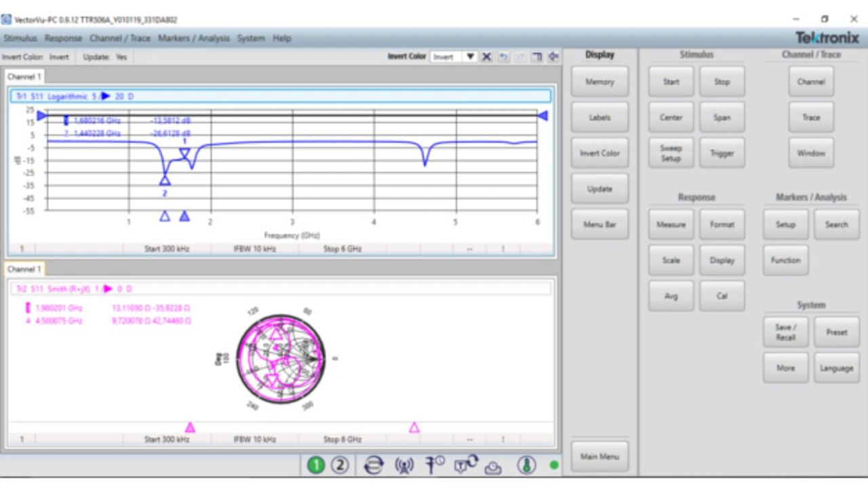The height and width of the screenshot is (489, 868).
Task: Click the blue X cancel icon
Action: [x=486, y=57]
